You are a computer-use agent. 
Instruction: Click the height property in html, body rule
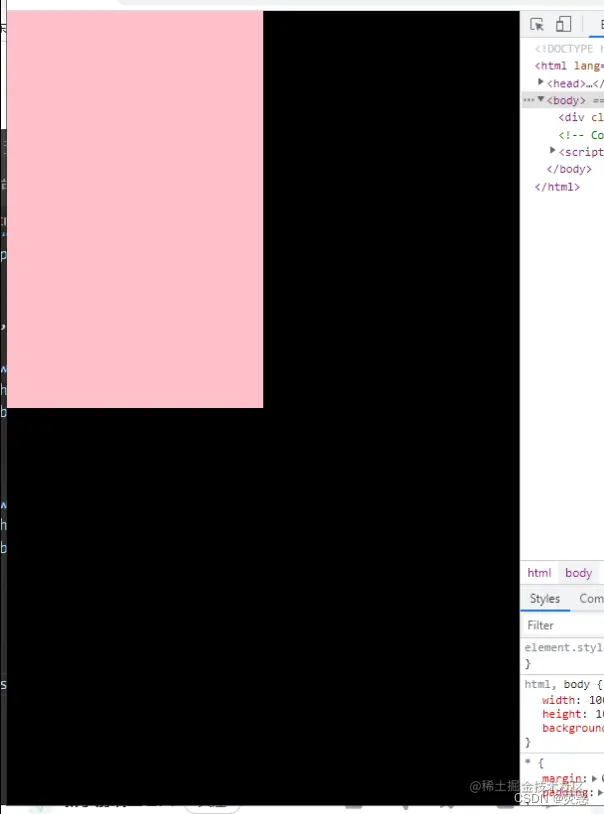(x=560, y=714)
